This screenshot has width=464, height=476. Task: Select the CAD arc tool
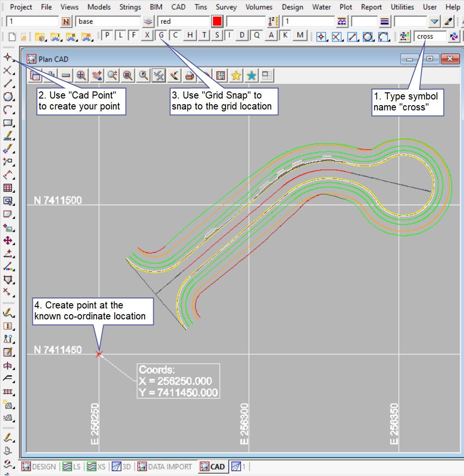click(x=8, y=110)
